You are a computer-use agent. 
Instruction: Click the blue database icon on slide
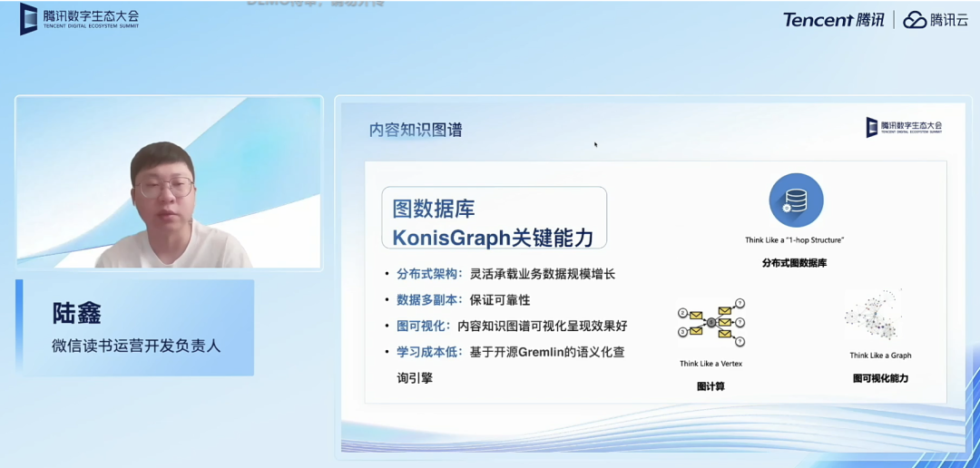[x=796, y=200]
